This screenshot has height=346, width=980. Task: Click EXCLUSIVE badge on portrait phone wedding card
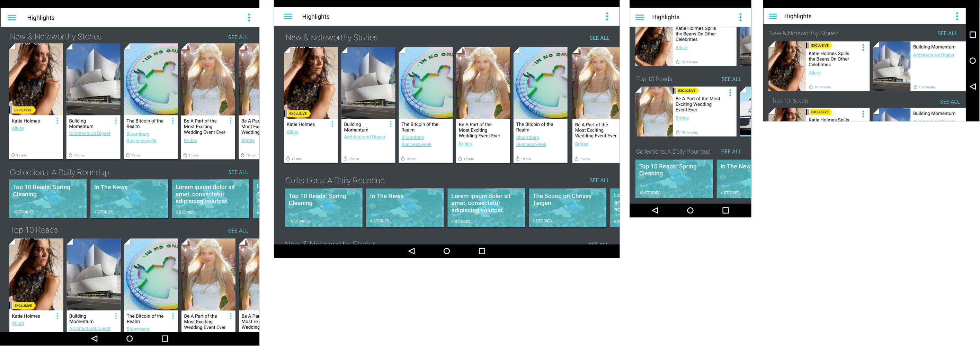[x=687, y=91]
